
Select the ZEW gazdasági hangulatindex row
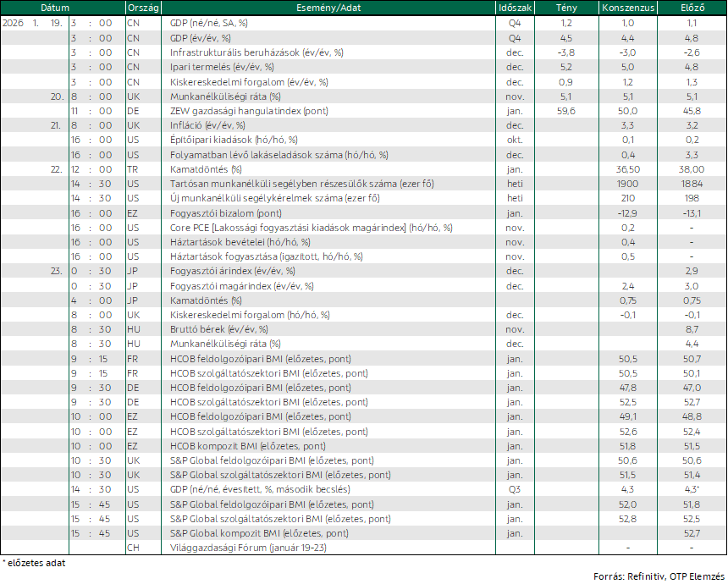click(x=363, y=111)
